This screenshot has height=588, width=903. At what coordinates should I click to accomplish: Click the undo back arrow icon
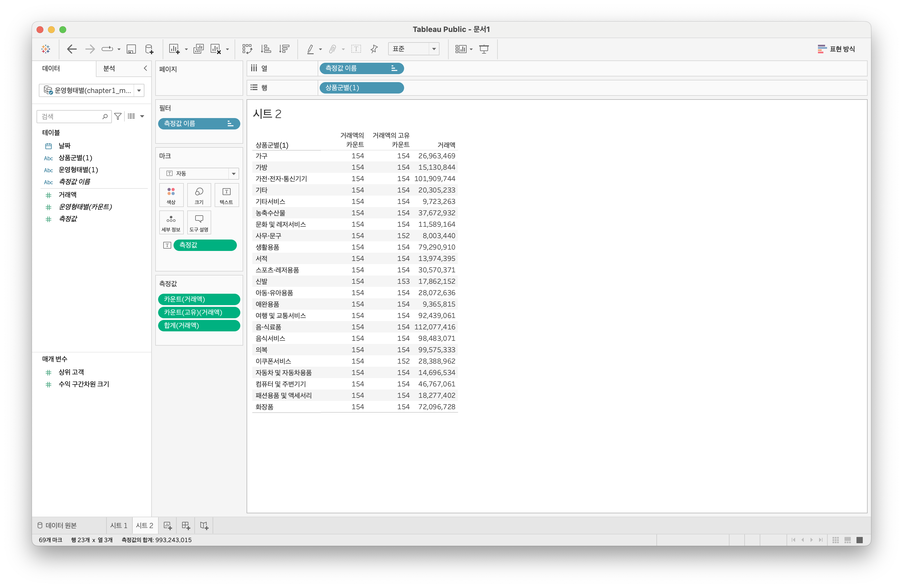click(72, 49)
